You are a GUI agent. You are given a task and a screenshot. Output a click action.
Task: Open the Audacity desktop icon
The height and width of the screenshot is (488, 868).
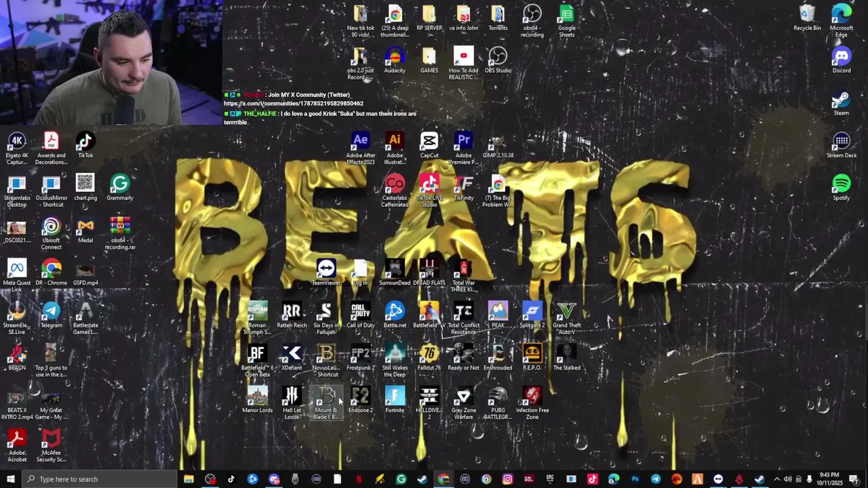395,60
